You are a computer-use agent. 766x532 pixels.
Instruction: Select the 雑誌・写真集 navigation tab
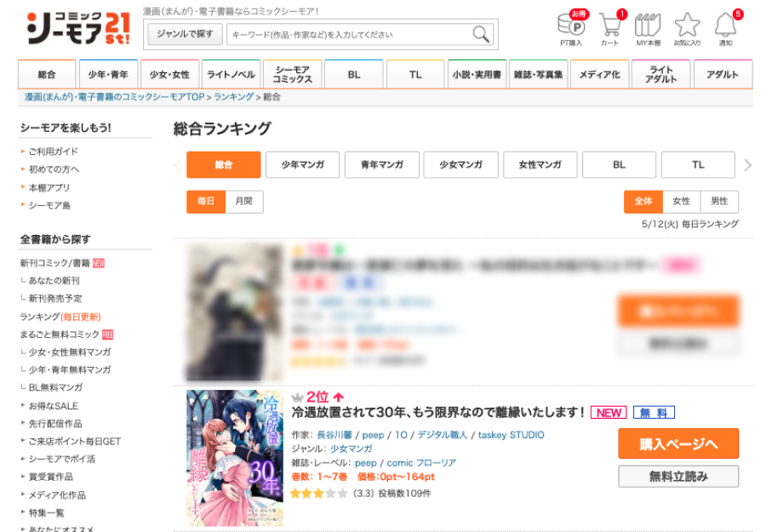(538, 74)
